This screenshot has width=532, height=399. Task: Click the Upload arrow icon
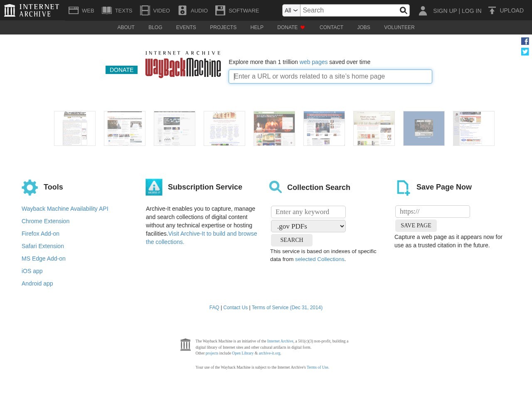(x=492, y=10)
